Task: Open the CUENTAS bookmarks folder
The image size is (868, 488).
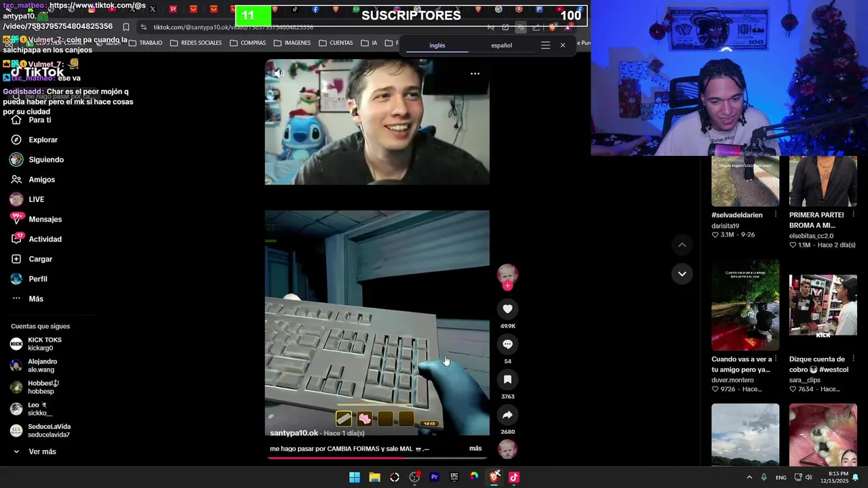Action: pos(336,43)
